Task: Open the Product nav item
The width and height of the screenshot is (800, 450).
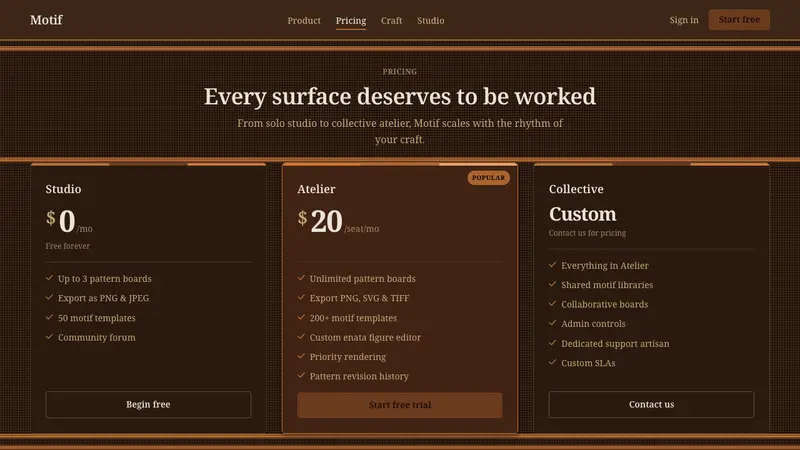Action: click(304, 20)
